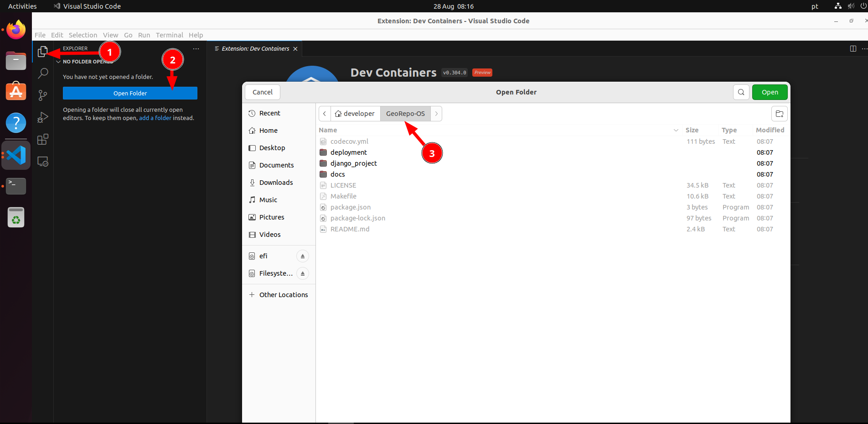Select Documents in the dialog sidebar
868x424 pixels.
click(279, 165)
